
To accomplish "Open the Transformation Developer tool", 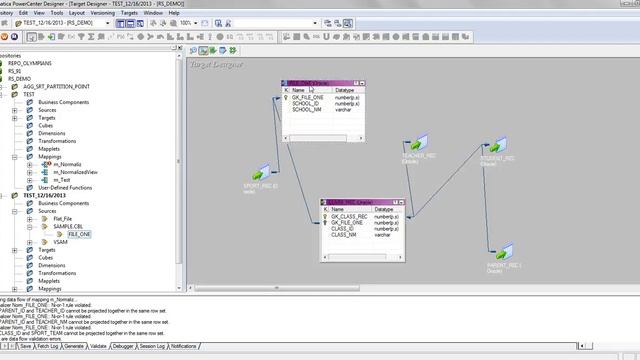I will pyautogui.click(x=213, y=51).
